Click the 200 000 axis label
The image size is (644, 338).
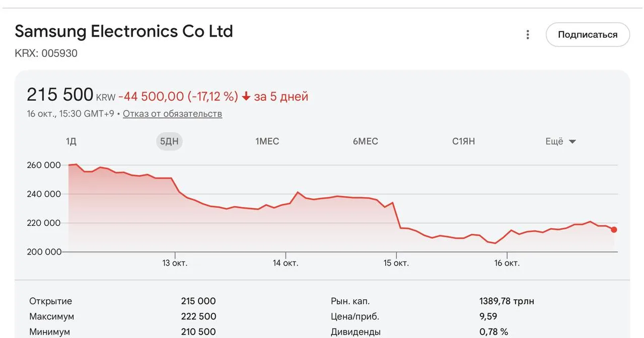tap(44, 252)
